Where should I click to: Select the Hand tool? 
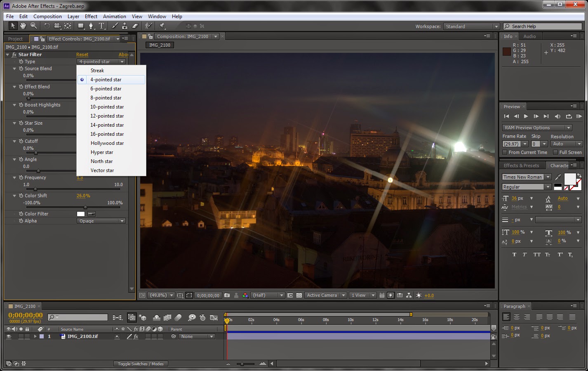pos(23,26)
